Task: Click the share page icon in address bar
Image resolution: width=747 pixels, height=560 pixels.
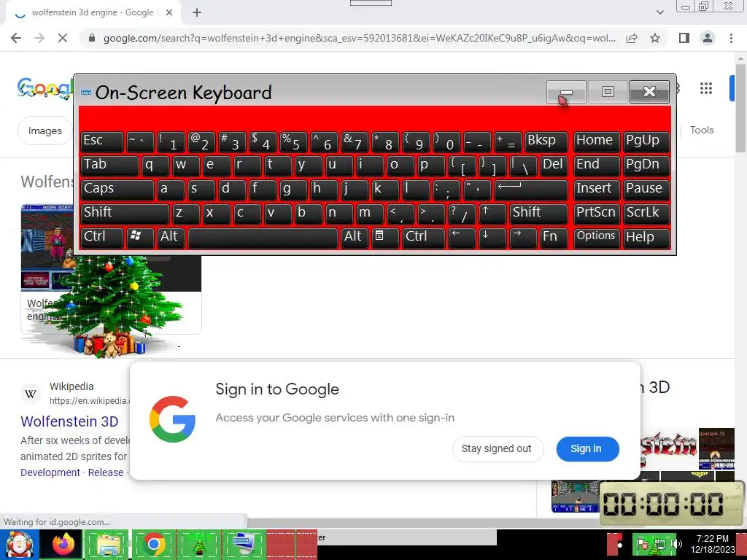Action: (x=632, y=38)
